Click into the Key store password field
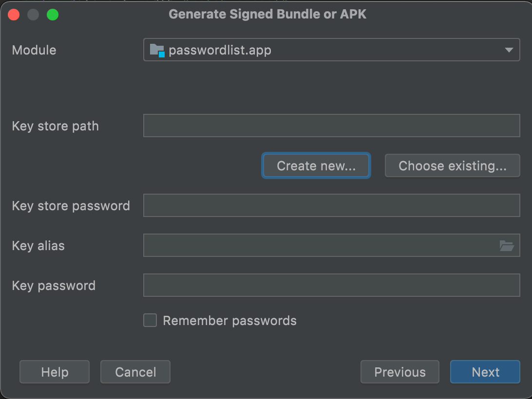 331,206
